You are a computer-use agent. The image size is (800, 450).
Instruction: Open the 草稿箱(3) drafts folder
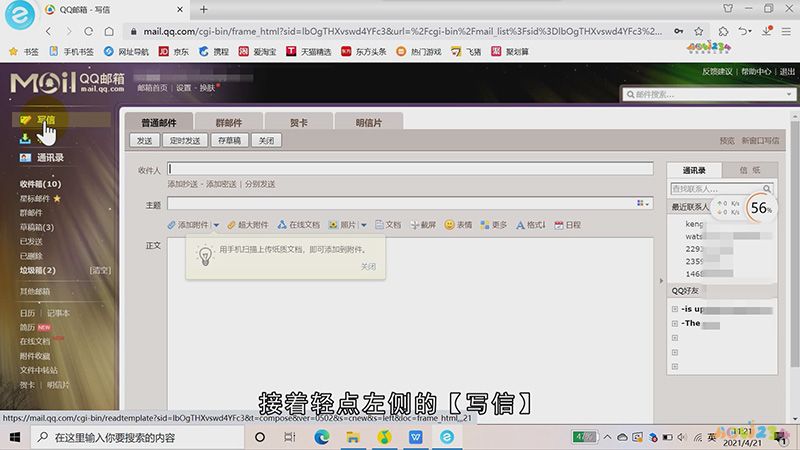click(x=37, y=227)
